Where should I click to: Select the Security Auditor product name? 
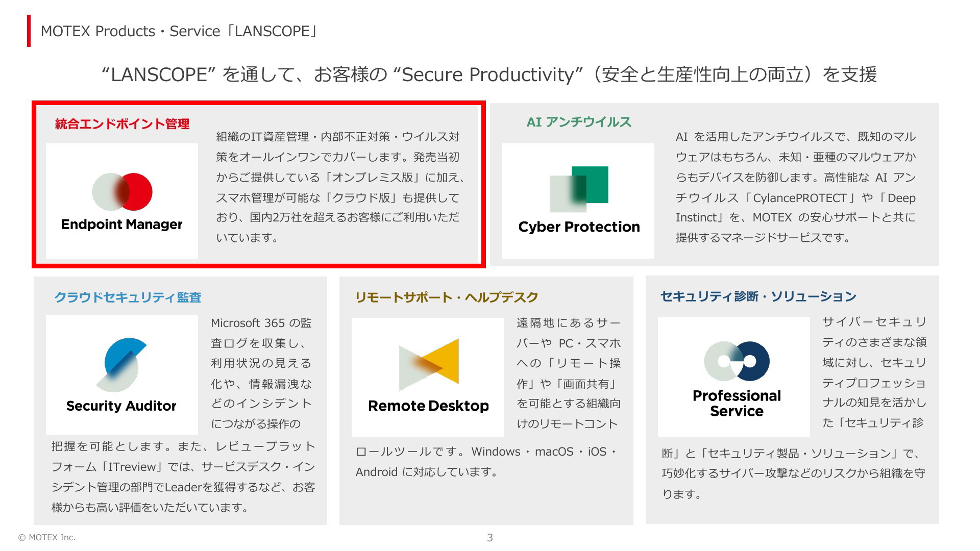(121, 406)
